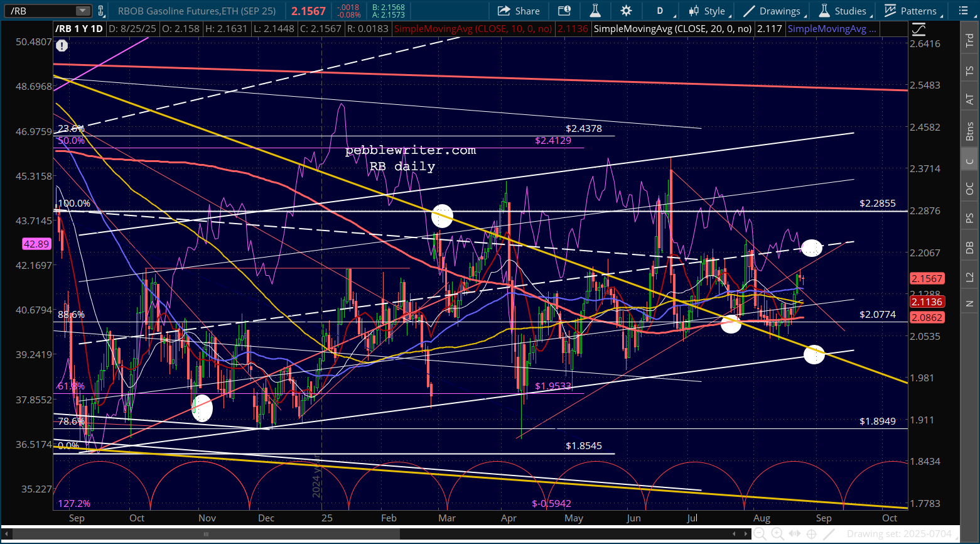Click the pan/expand chart icon
Viewport: 980px width, 544px height.
(795, 534)
